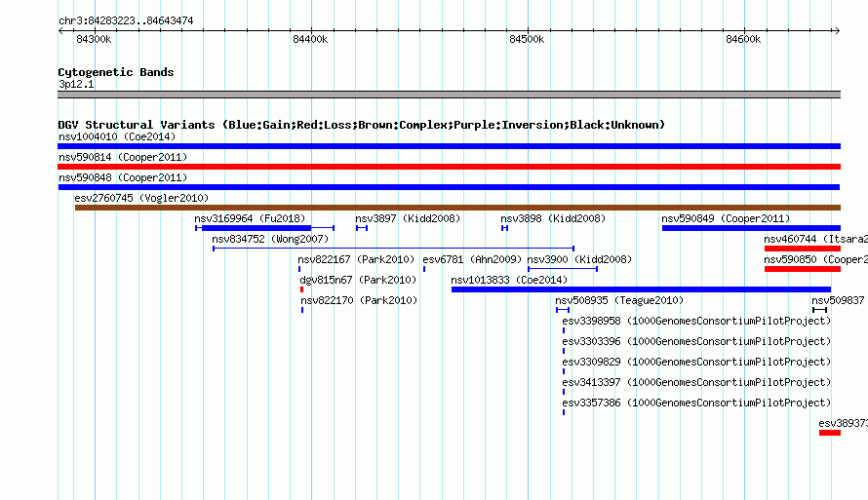
Task: Open the esv3398958 1000Genomes label
Action: [696, 321]
